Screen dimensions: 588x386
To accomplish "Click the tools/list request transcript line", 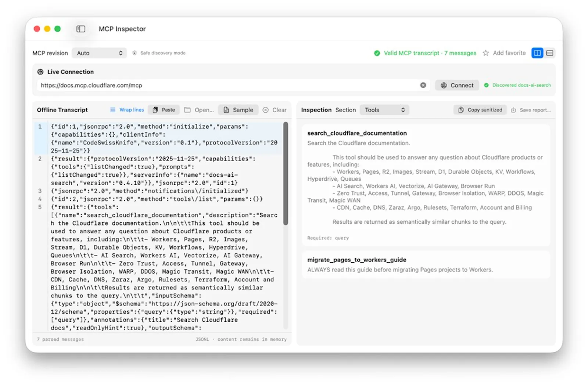I will coord(157,199).
